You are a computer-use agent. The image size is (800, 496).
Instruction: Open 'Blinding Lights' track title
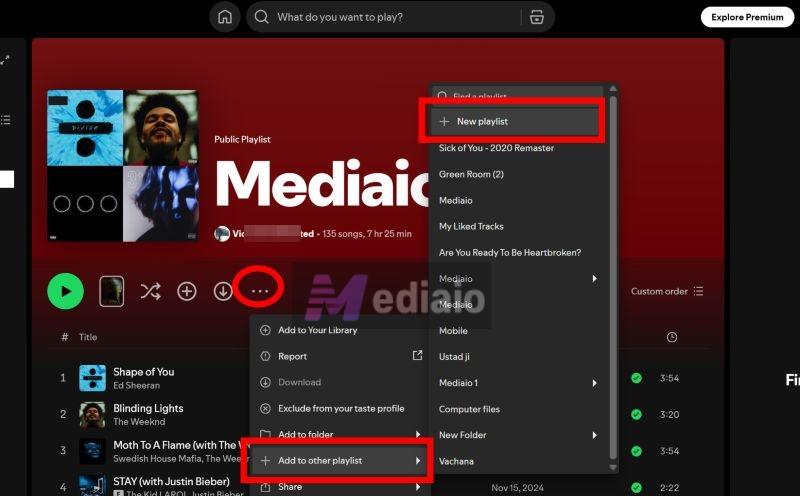click(x=148, y=408)
